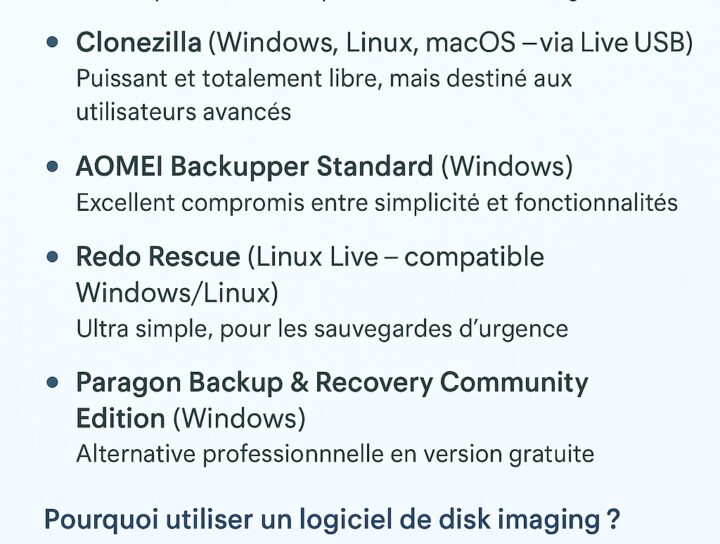Click '(Windows)' after AOMEI Backupper Standard
The image size is (720, 544).
507,167
